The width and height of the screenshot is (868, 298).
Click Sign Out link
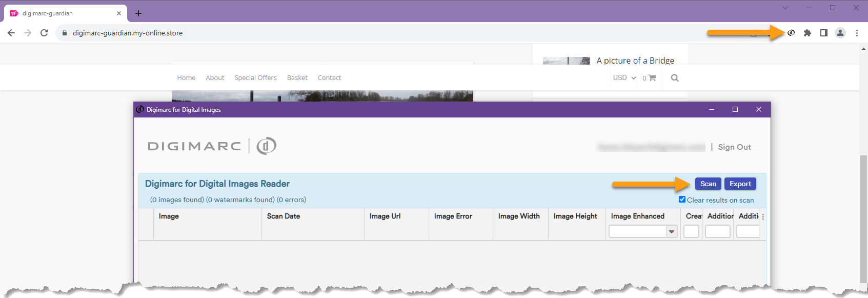pyautogui.click(x=734, y=147)
